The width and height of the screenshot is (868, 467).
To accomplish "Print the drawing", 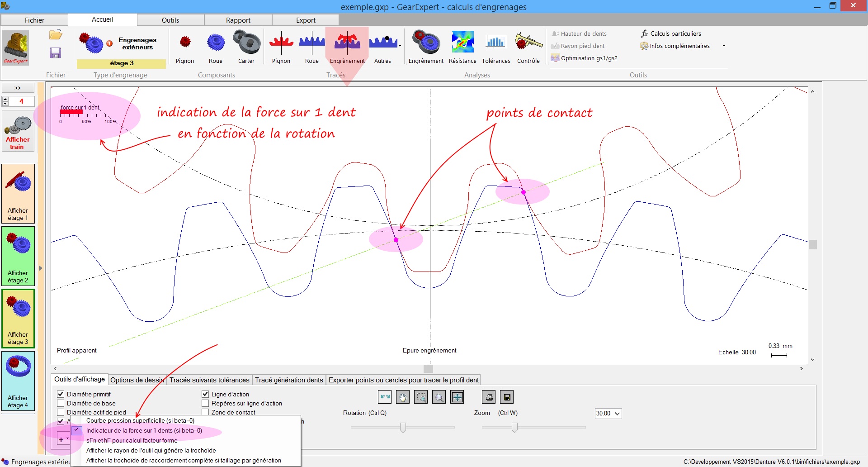I will 489,397.
